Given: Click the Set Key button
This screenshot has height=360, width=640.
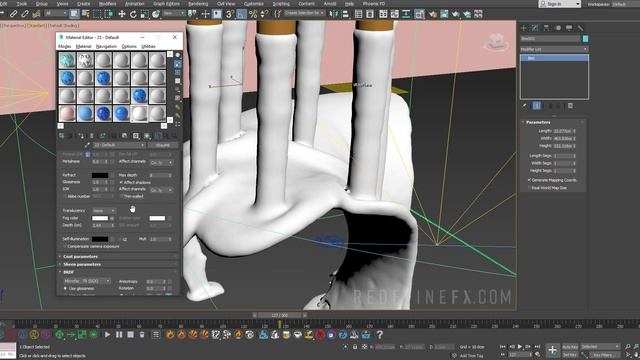Looking at the screenshot, I should (570, 355).
